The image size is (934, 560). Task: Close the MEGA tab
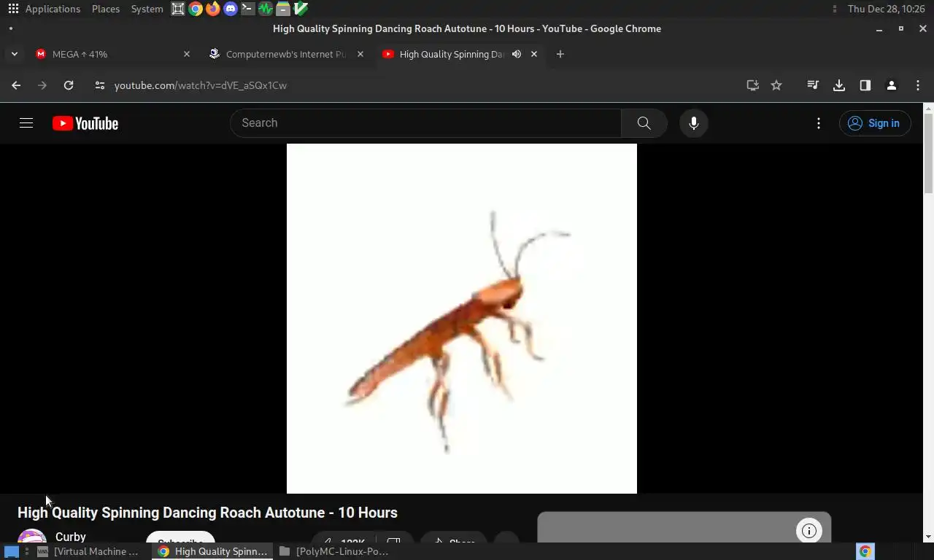[187, 54]
